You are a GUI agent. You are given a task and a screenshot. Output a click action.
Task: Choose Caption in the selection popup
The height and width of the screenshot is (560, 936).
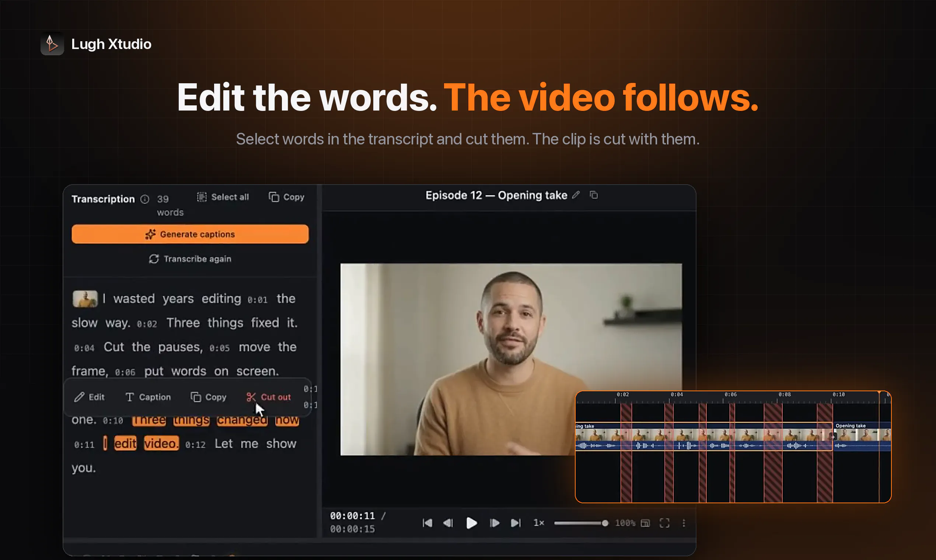[148, 397]
